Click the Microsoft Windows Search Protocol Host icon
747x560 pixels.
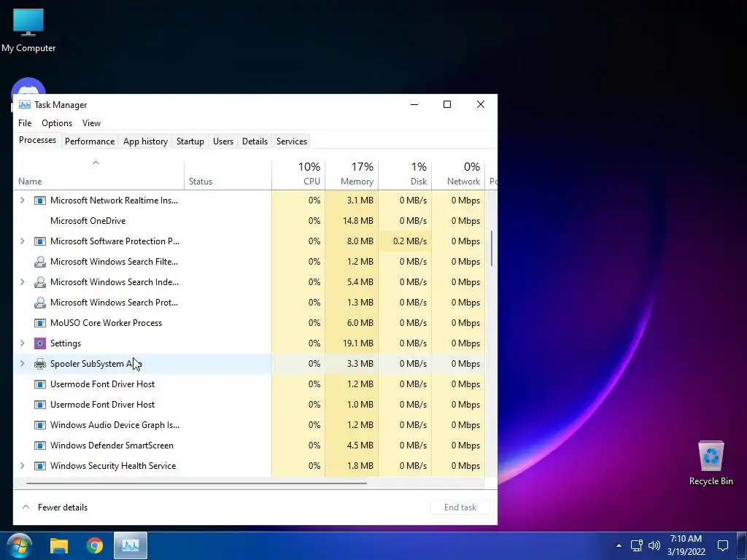(40, 303)
